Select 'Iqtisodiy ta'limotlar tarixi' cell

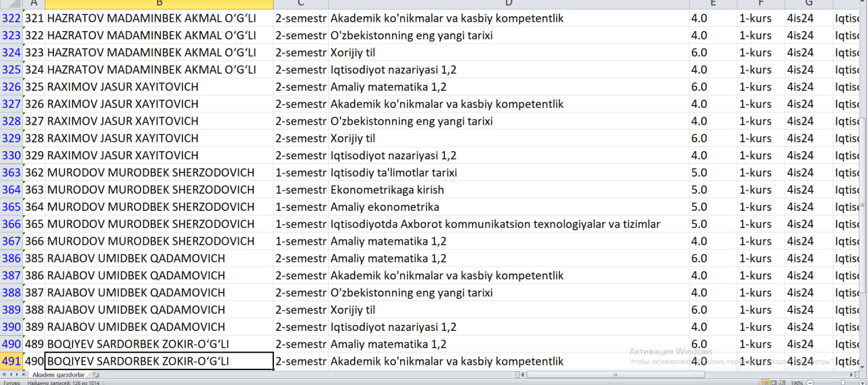point(509,173)
